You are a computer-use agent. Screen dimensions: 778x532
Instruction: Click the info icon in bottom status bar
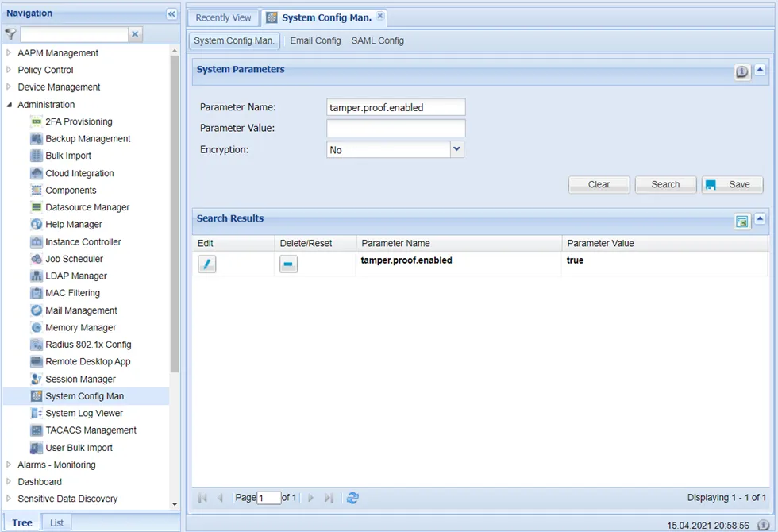pos(763,525)
